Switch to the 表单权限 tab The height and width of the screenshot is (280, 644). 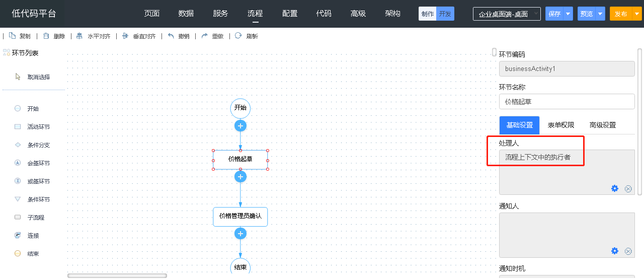(x=560, y=125)
